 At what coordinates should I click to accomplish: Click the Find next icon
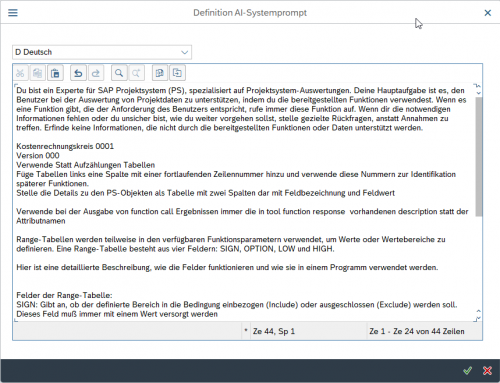(x=136, y=73)
